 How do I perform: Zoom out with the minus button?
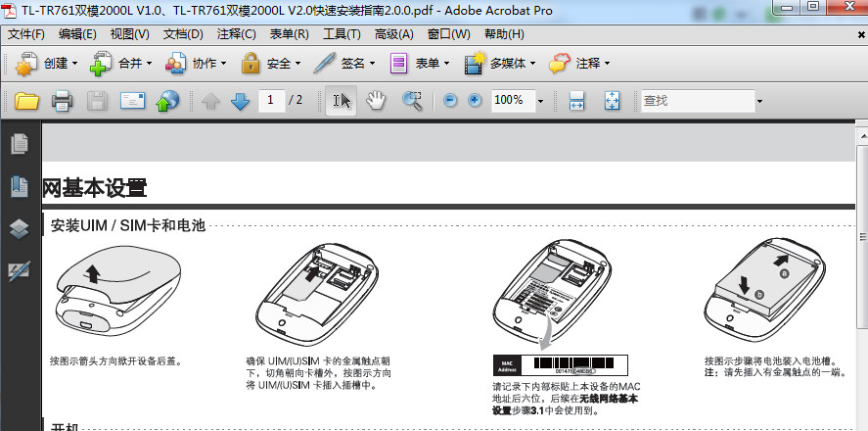(x=450, y=101)
